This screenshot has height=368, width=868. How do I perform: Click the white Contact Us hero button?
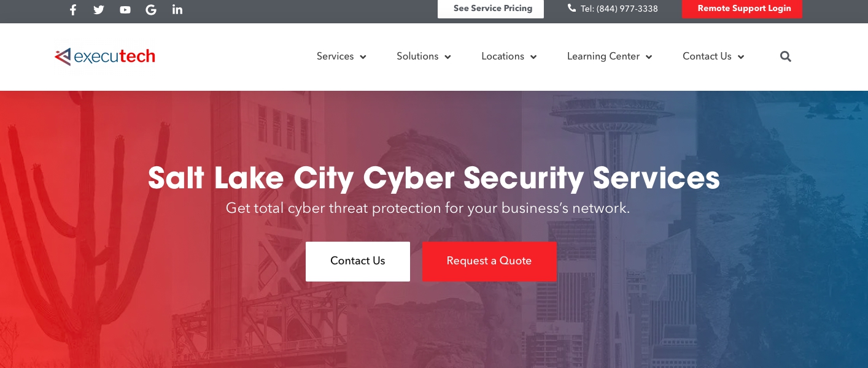click(x=358, y=261)
